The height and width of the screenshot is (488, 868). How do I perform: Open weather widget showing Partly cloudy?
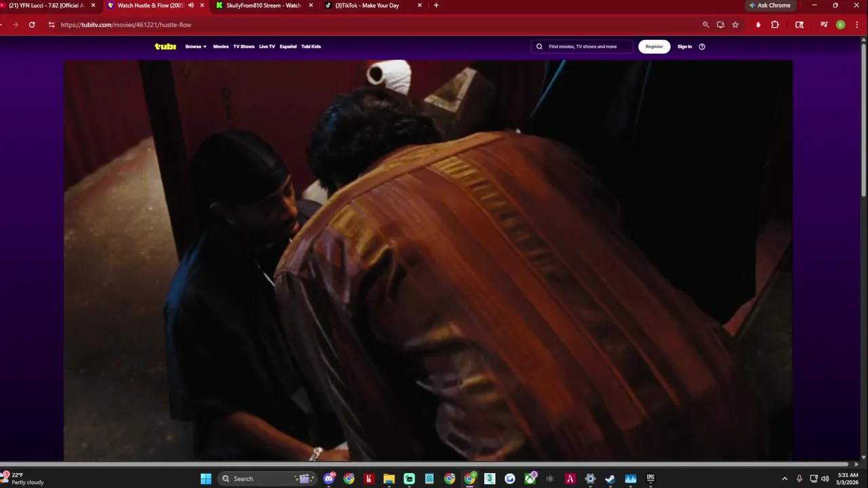(24, 479)
